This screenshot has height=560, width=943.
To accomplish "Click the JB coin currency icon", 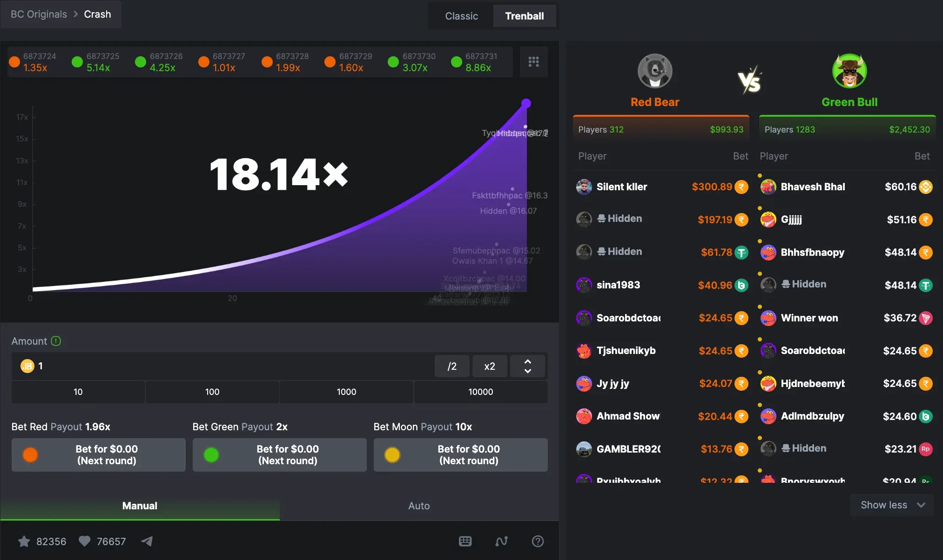I will 27,366.
